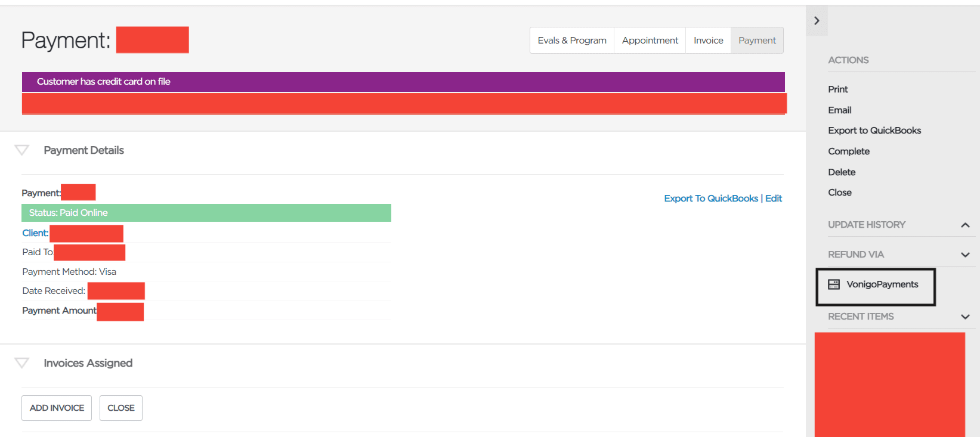Click 'Payment Method: Visa' text
980x437 pixels.
(69, 272)
